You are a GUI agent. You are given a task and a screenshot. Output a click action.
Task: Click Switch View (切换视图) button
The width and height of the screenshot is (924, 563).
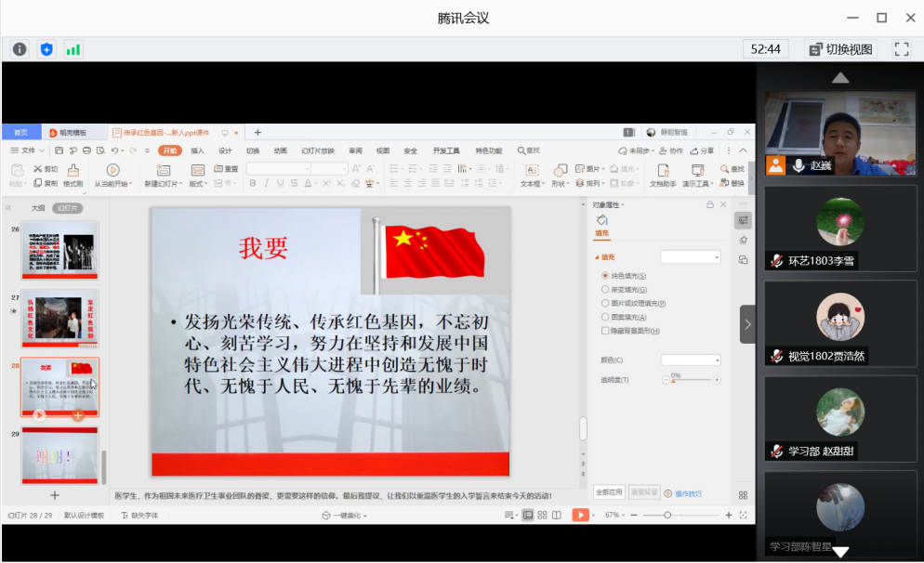tap(840, 49)
